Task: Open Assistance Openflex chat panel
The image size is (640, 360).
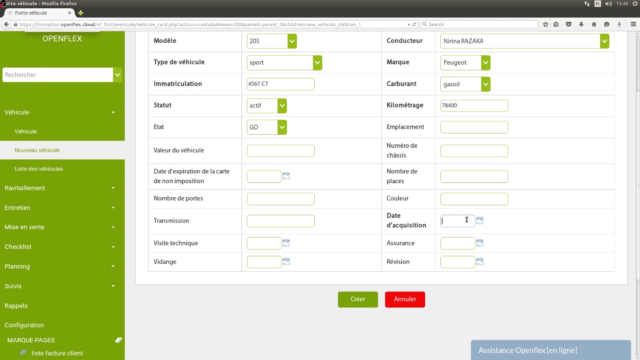Action: click(551, 350)
